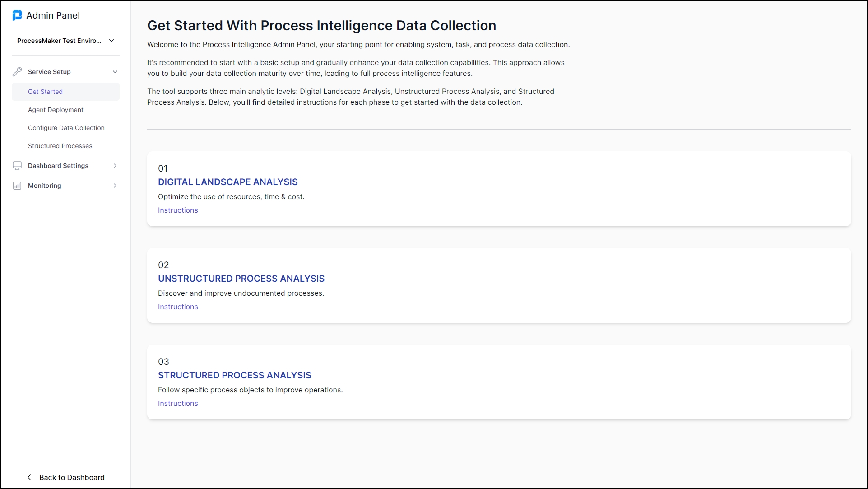Click the UNSTRUCTURED PROCESS ANALYSIS heading
Image resolution: width=868 pixels, height=489 pixels.
241,279
